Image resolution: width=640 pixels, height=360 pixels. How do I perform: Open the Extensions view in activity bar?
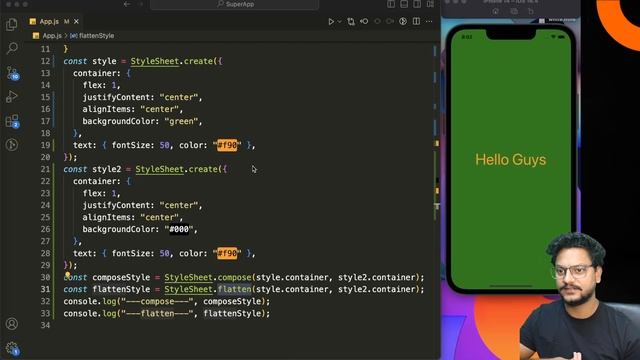click(x=12, y=121)
